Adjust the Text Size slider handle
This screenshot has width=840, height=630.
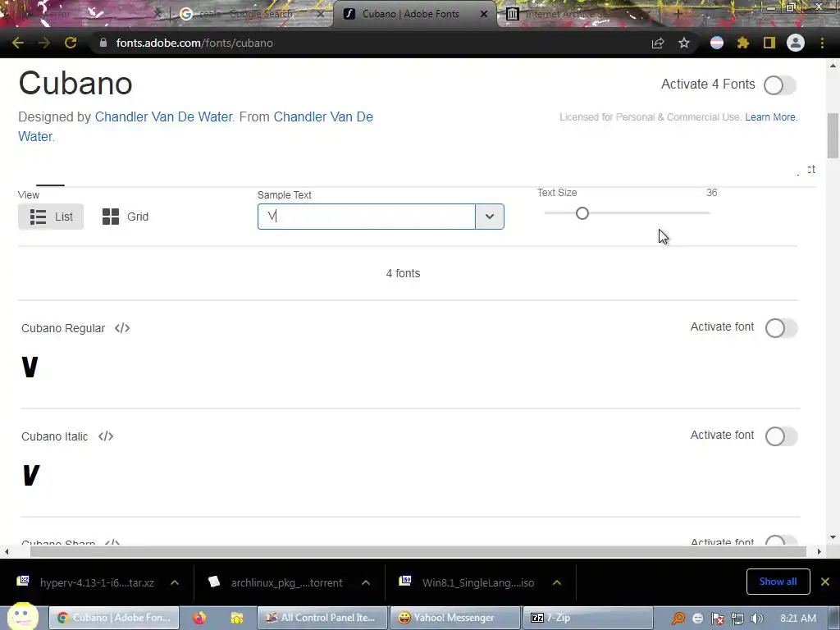[x=582, y=213]
